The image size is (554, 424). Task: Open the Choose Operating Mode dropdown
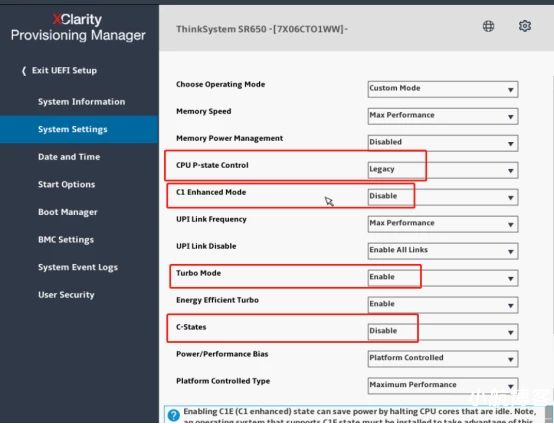tap(443, 89)
